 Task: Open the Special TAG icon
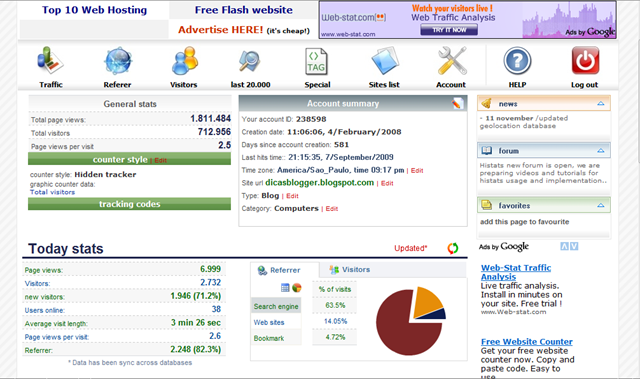pos(316,61)
